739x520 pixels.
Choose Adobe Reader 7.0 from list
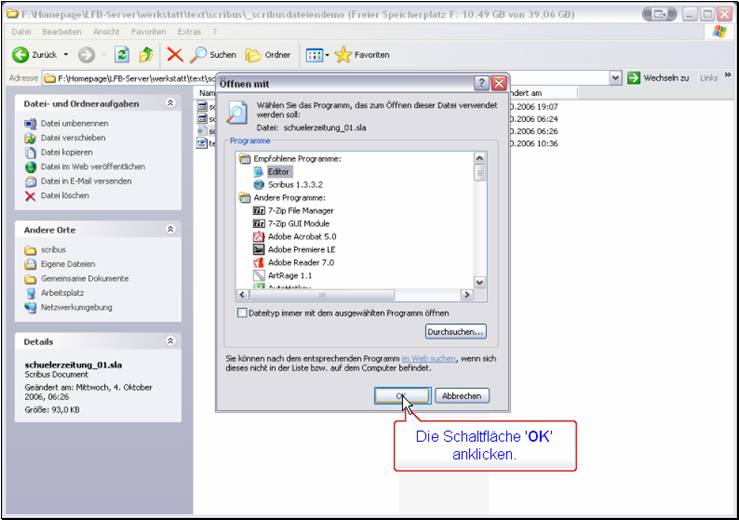point(300,262)
